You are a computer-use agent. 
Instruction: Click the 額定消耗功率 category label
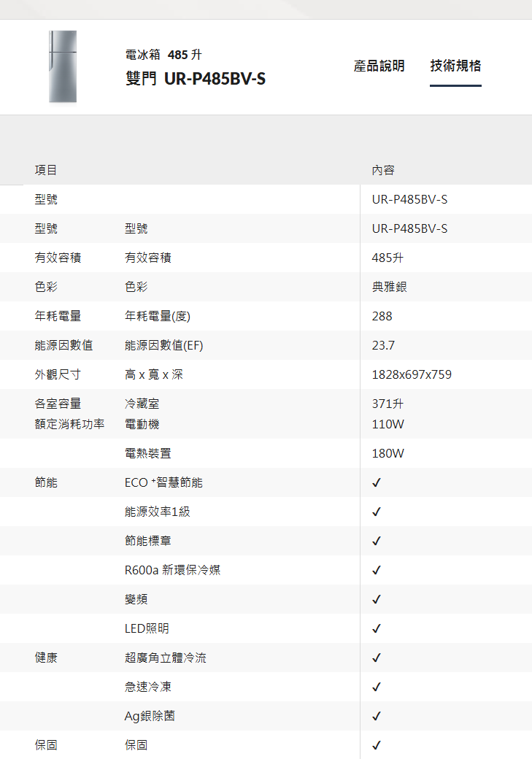point(69,424)
